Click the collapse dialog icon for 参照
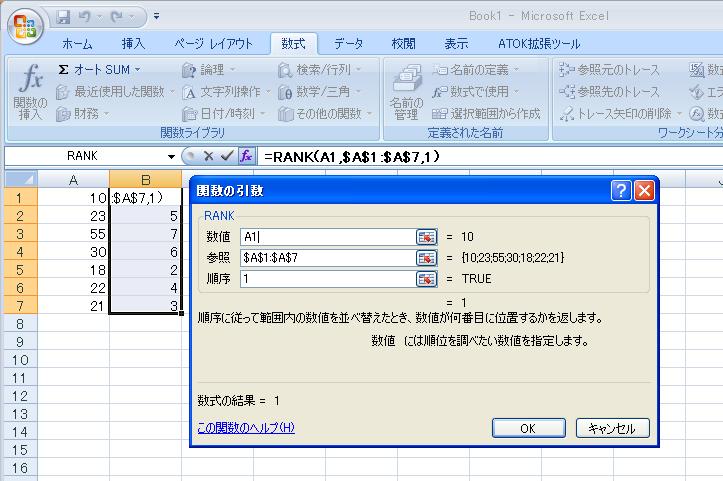The image size is (723, 481). pyautogui.click(x=426, y=258)
